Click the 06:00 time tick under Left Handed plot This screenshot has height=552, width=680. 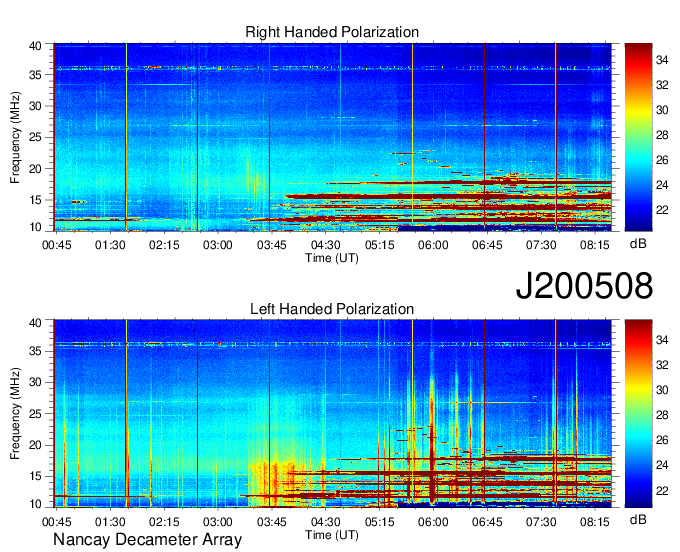pyautogui.click(x=433, y=522)
